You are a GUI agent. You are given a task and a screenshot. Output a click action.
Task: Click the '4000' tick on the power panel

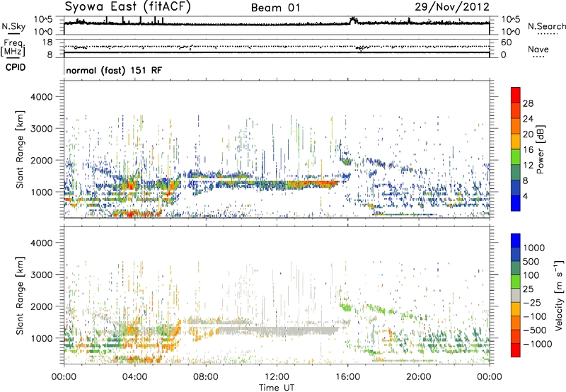pos(41,97)
